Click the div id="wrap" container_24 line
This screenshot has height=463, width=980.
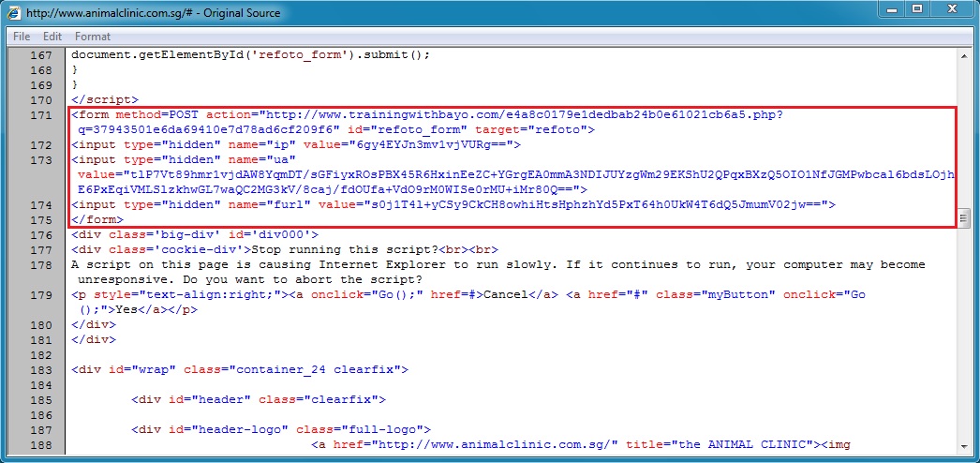[x=240, y=369]
